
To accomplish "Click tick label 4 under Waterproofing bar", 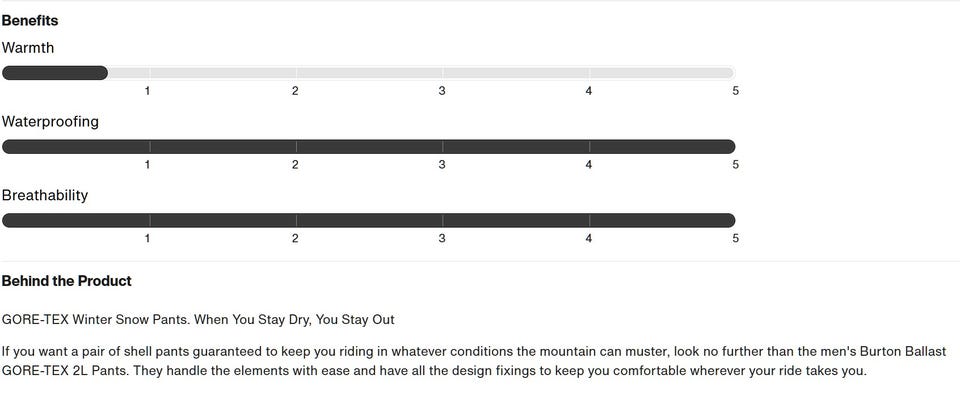I will (588, 165).
